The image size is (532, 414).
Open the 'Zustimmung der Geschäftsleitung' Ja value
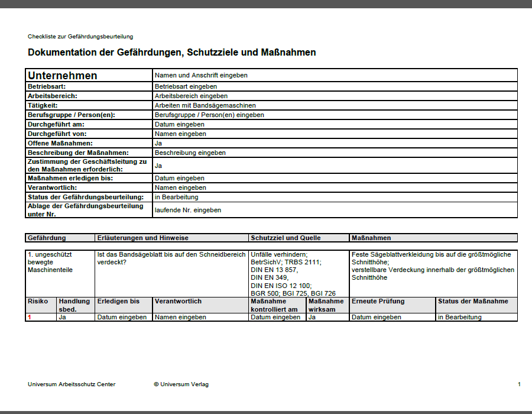tap(335, 166)
